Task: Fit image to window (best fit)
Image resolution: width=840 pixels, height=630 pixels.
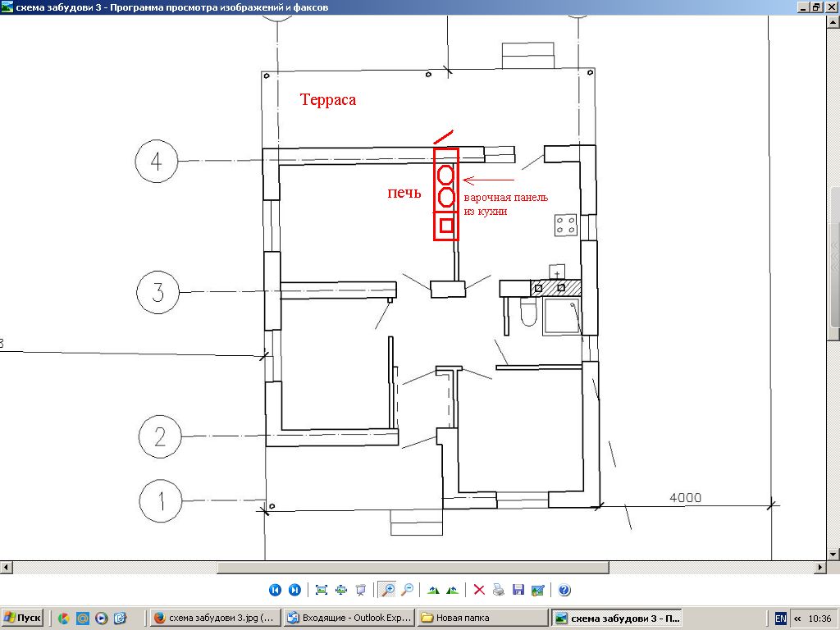Action: coord(322,590)
